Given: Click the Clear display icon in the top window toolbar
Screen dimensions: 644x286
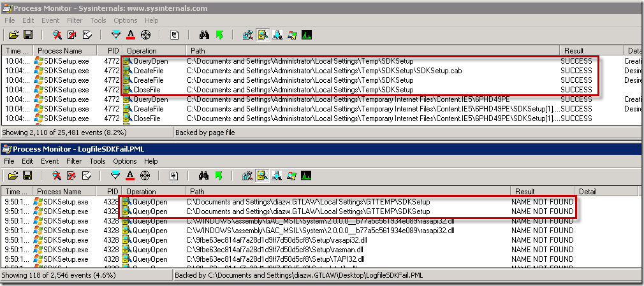Looking at the screenshot, I should click(87, 34).
